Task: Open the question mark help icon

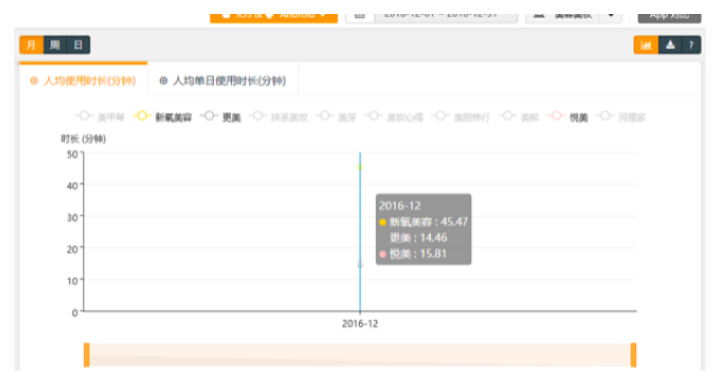Action: pyautogui.click(x=691, y=45)
